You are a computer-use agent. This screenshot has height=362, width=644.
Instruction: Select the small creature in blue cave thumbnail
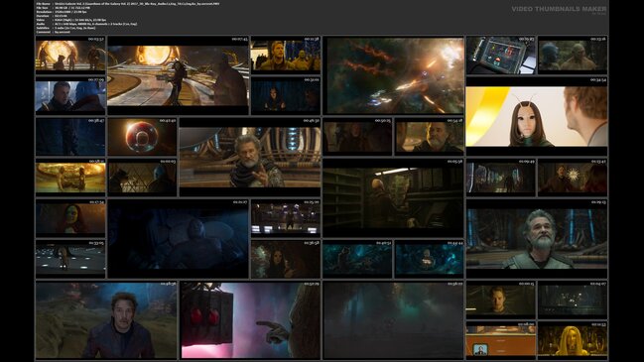point(430,259)
